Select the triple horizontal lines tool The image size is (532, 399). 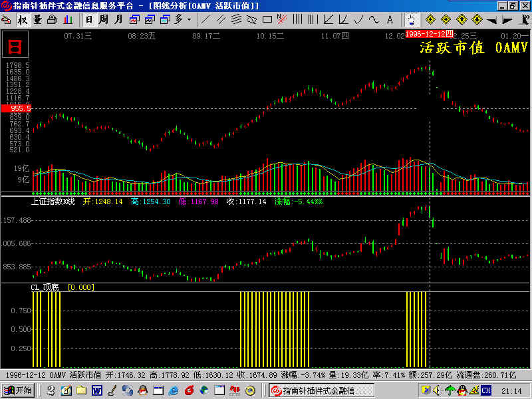(x=236, y=20)
